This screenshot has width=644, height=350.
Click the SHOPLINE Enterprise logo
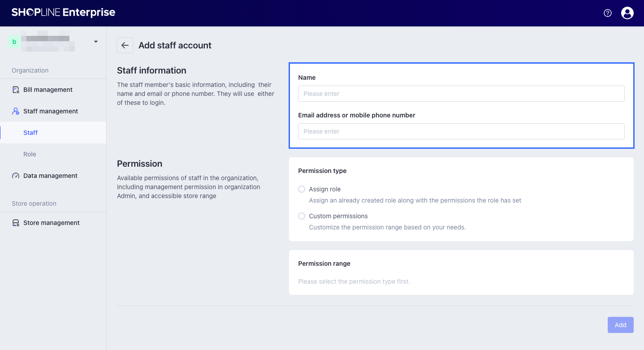[x=63, y=13]
